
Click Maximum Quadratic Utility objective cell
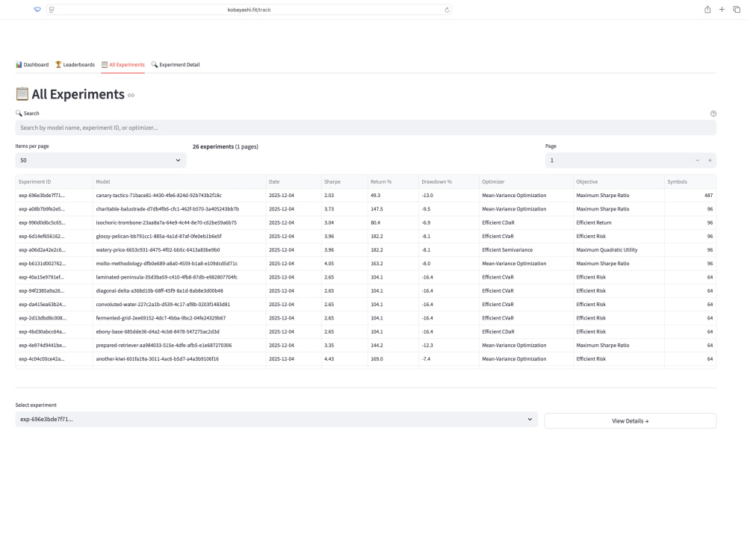click(x=619, y=250)
